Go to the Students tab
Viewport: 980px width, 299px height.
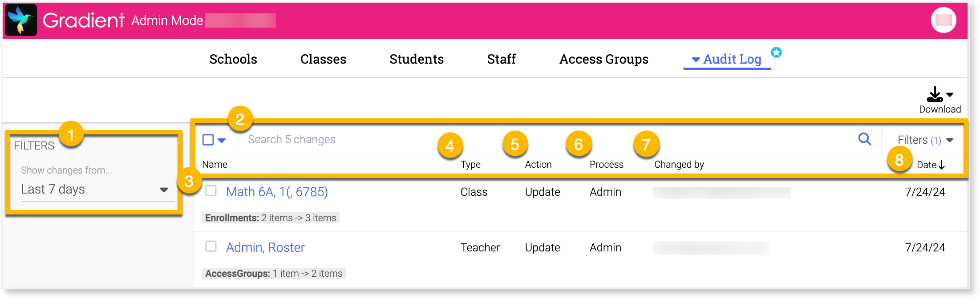pyautogui.click(x=417, y=59)
